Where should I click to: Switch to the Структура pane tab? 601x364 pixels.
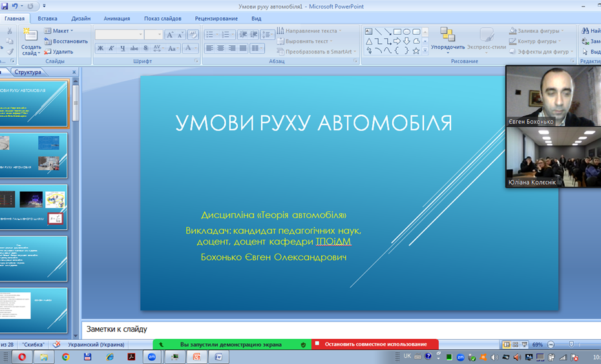coord(27,72)
